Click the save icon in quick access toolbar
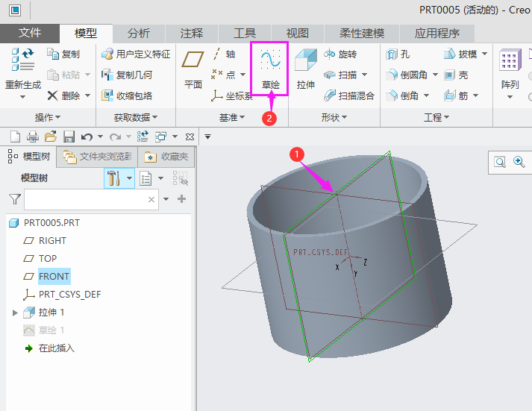This screenshot has width=532, height=411. click(69, 137)
